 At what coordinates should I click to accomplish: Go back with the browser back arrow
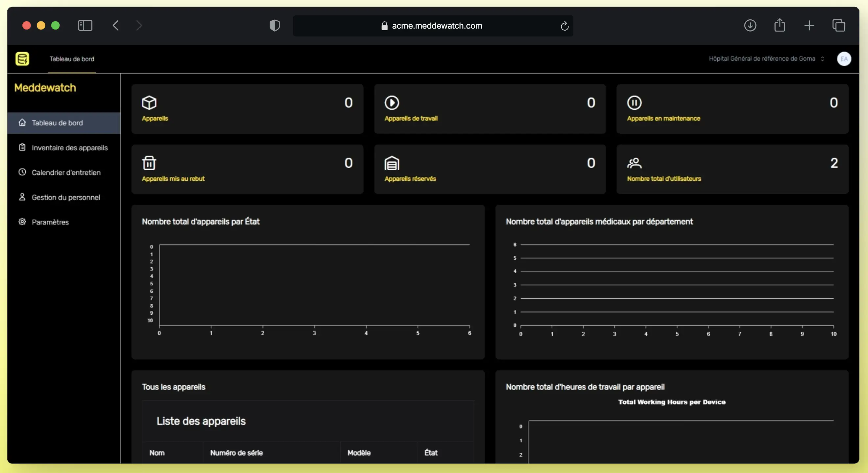click(116, 25)
